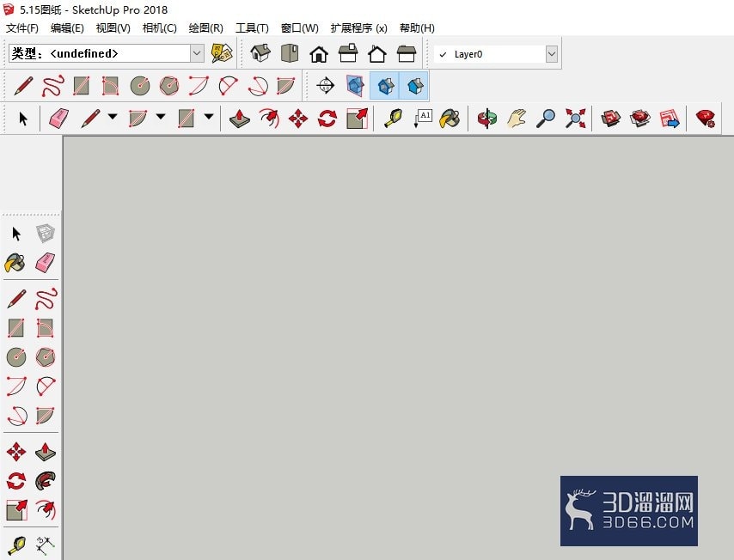Click Send to LayOut icon
Image resolution: width=734 pixels, height=560 pixels.
[670, 119]
